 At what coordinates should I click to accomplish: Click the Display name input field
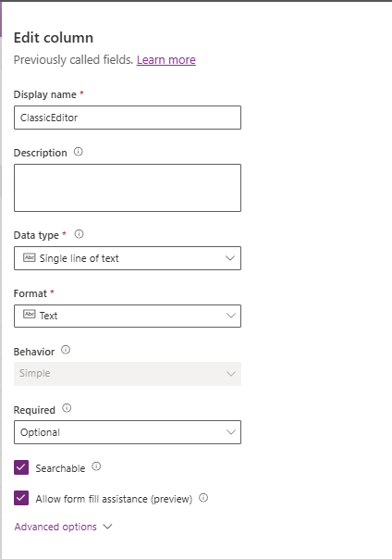pyautogui.click(x=128, y=118)
